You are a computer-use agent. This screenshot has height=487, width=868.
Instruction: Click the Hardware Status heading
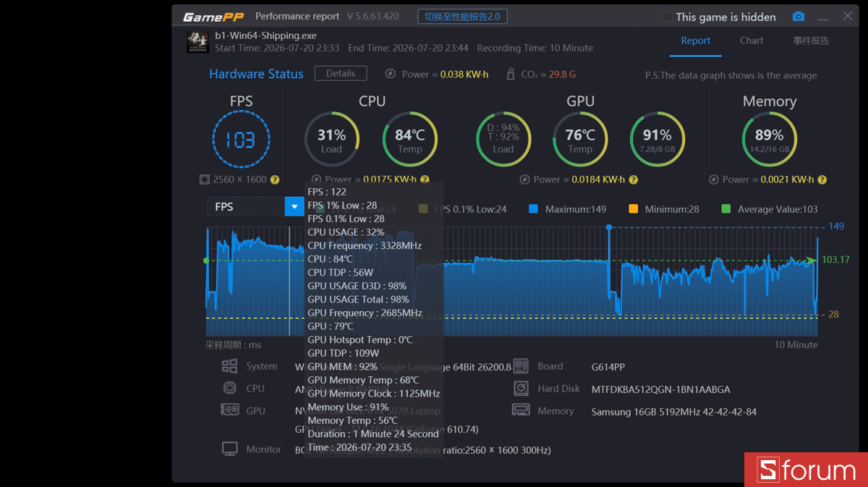pos(256,74)
